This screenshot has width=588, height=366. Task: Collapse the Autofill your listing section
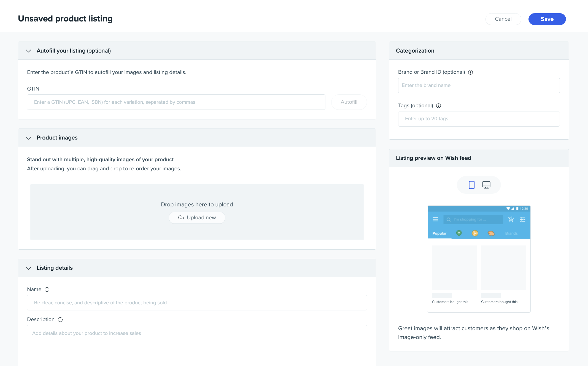click(x=28, y=51)
